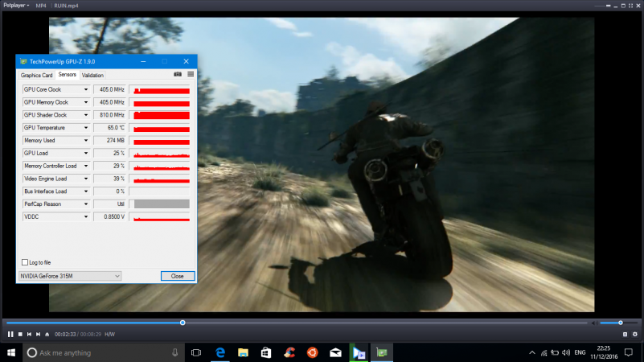Viewport: 644px width, 362px height.
Task: Skip to the previous track
Action: 29,335
